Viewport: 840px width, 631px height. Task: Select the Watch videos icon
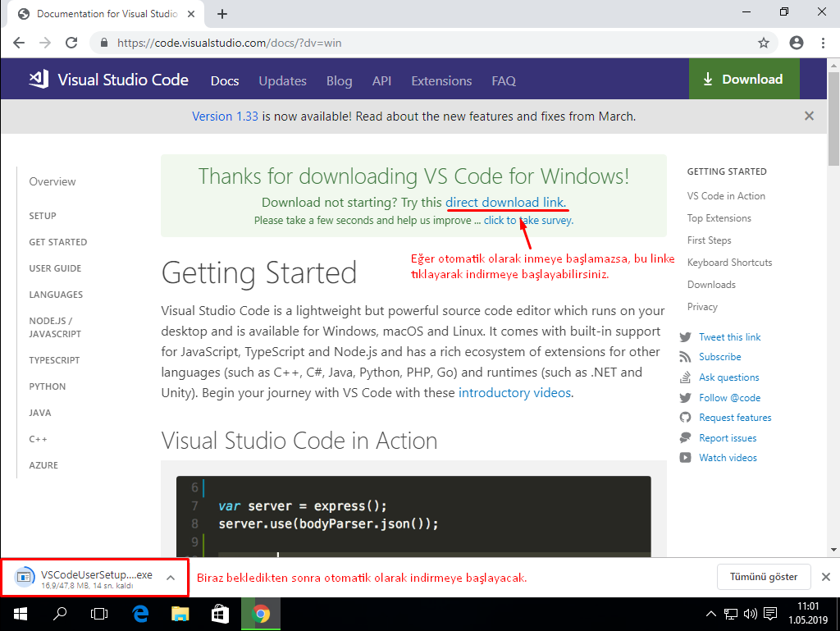685,457
